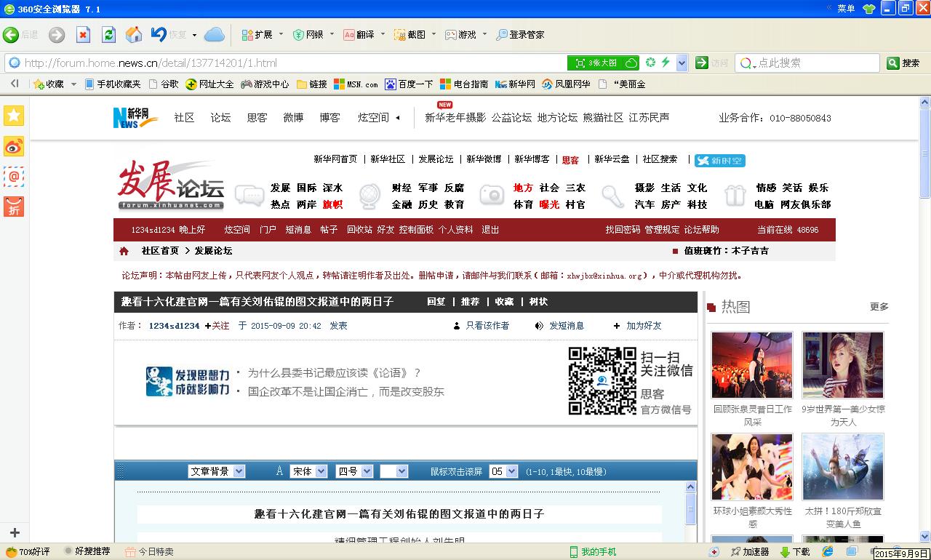
Task: Open thumbnail 回顾张泉灵昔日工作风采
Action: (752, 364)
